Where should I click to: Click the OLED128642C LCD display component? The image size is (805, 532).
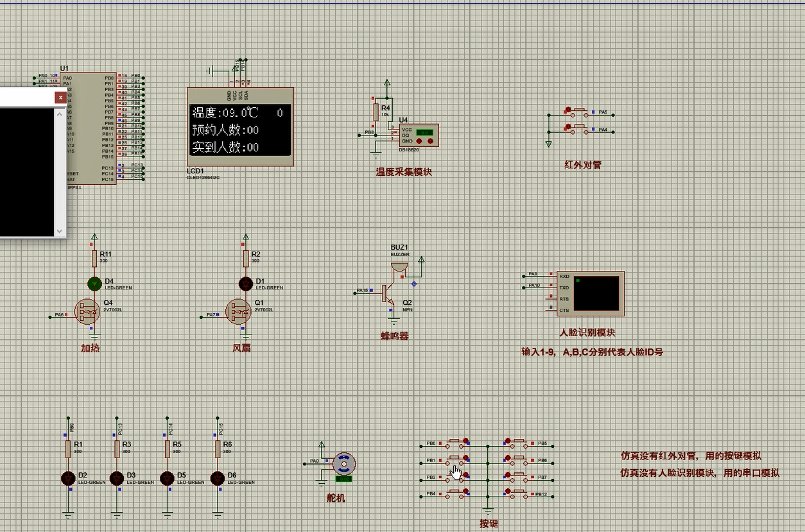tap(240, 127)
